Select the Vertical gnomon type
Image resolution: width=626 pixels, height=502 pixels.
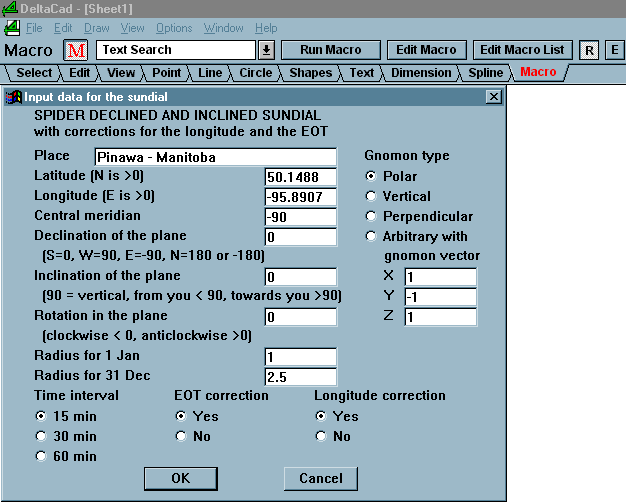coord(373,196)
